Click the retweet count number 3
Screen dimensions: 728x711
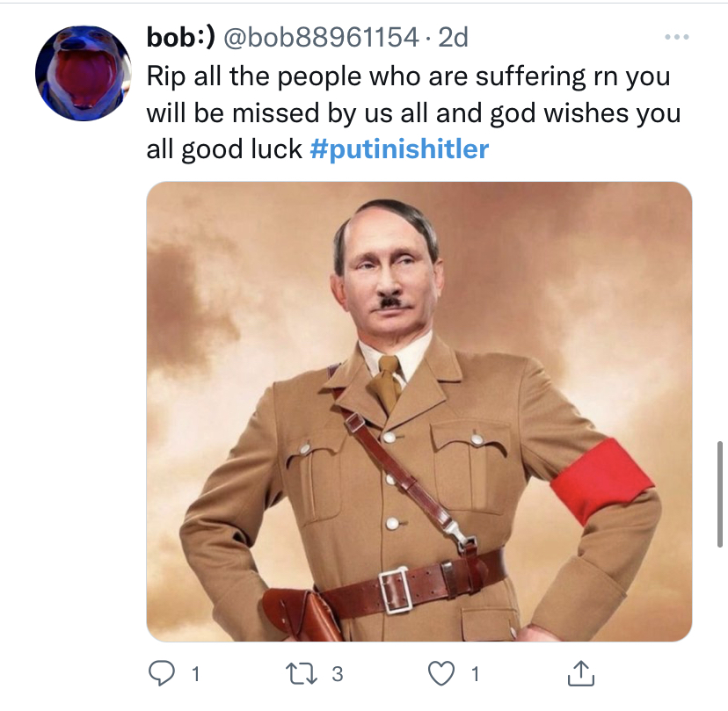(x=338, y=675)
